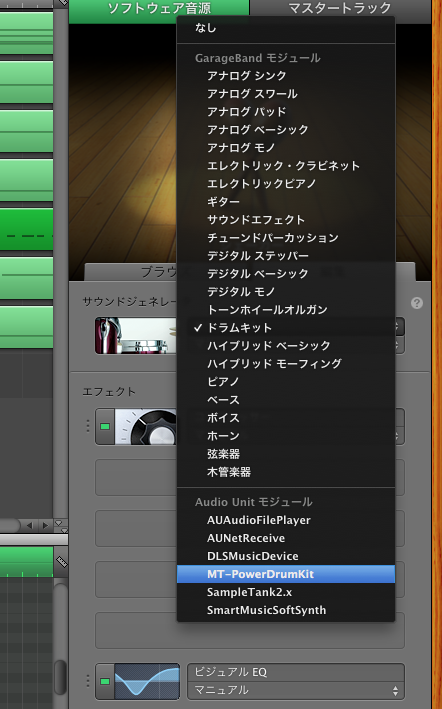Select 木管楽器 generator
The image size is (442, 709).
tap(286, 472)
